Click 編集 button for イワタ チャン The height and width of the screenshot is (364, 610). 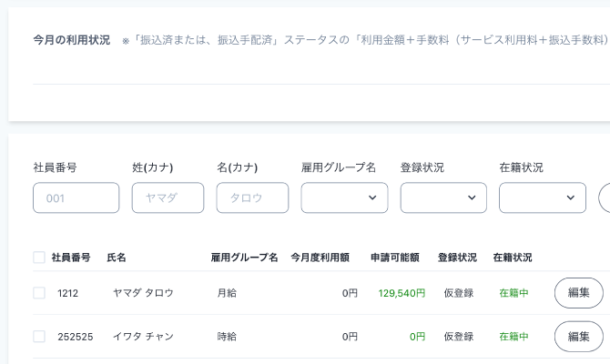[578, 337]
